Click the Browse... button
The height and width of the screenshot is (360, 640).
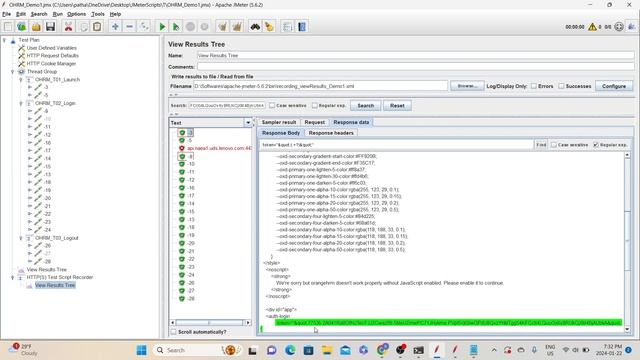[467, 86]
